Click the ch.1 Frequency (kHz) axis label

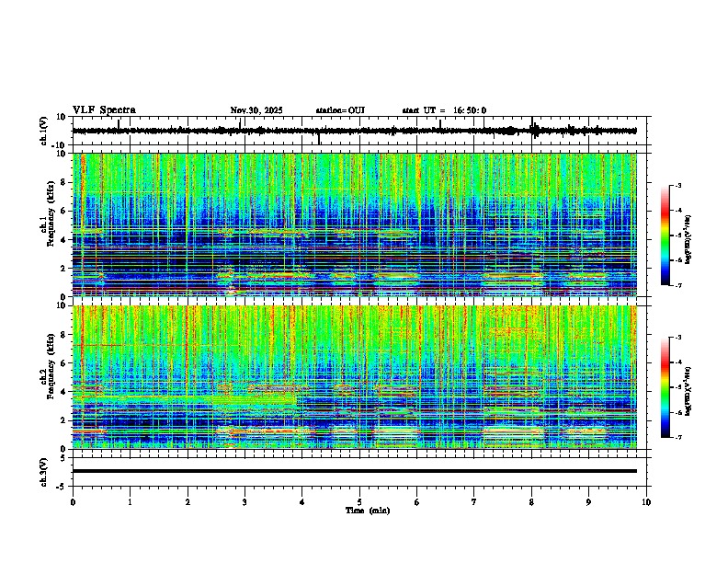(x=48, y=215)
